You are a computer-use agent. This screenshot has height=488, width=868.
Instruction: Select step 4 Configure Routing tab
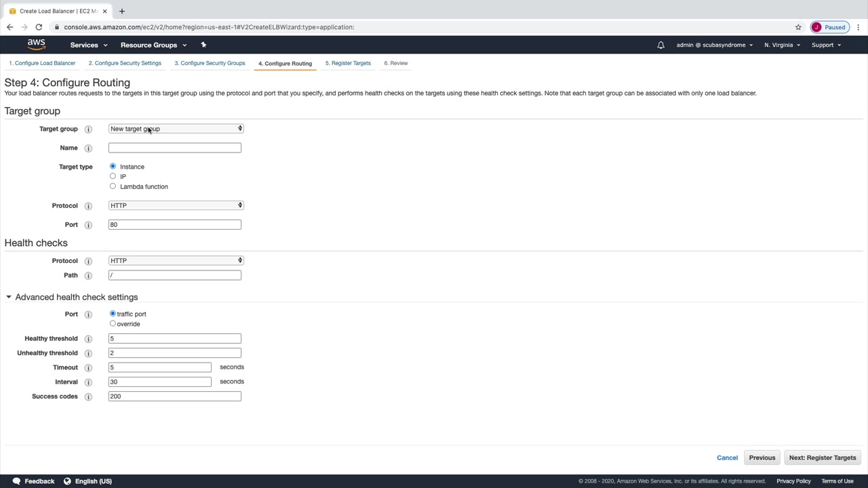(x=285, y=64)
